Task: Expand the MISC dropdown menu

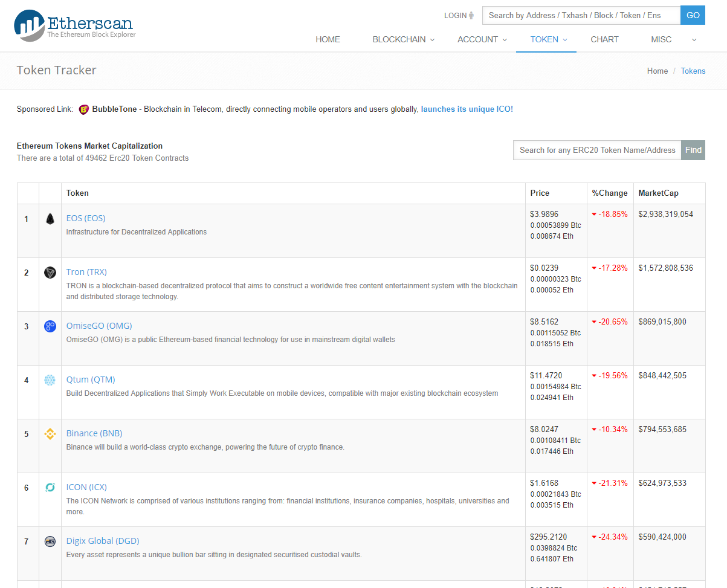Action: click(674, 39)
